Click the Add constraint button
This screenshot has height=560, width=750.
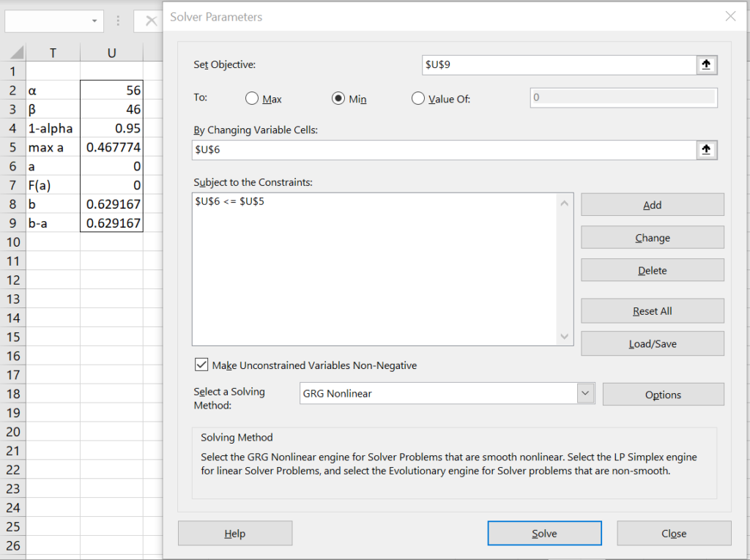pyautogui.click(x=652, y=204)
